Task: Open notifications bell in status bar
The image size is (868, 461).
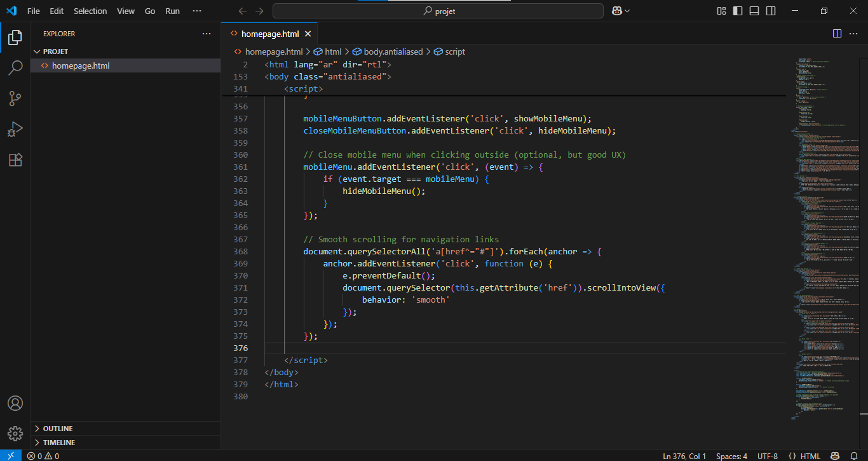Action: (x=854, y=456)
